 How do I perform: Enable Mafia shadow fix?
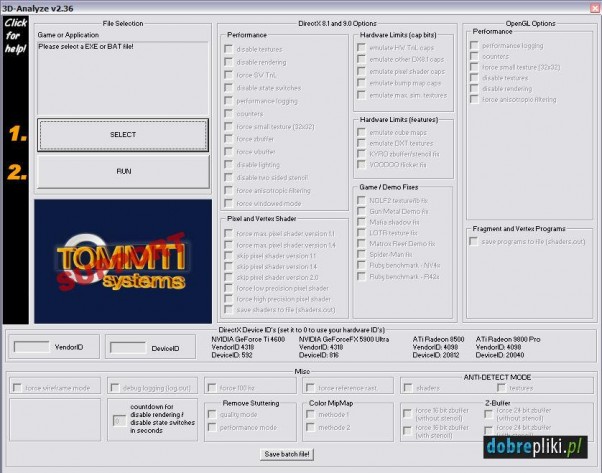(x=361, y=222)
